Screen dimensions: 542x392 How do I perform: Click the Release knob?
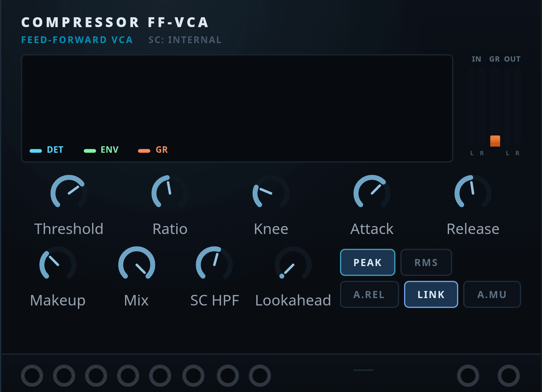pyautogui.click(x=473, y=193)
